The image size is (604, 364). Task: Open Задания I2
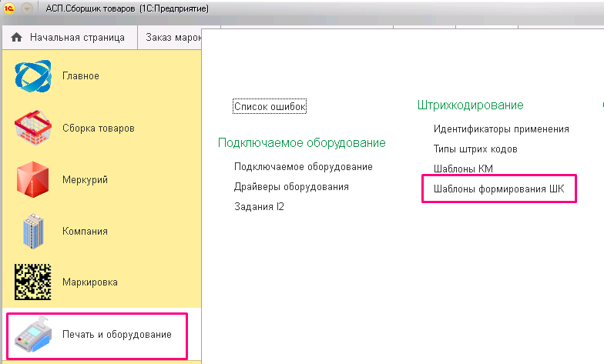point(259,206)
